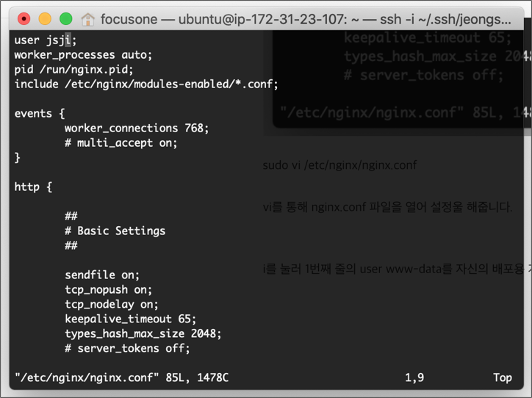Click the include modules-enabled line

[x=146, y=84]
